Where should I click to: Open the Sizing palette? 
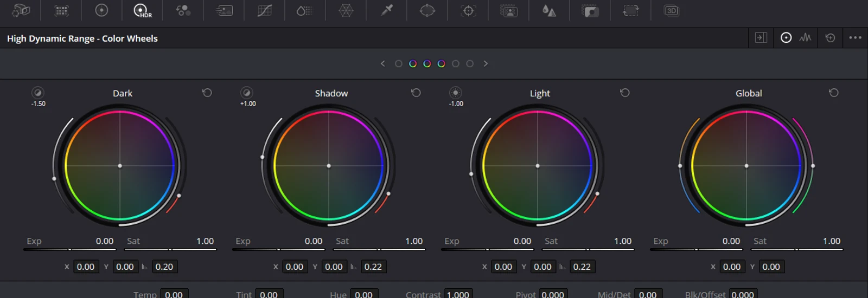pos(630,10)
